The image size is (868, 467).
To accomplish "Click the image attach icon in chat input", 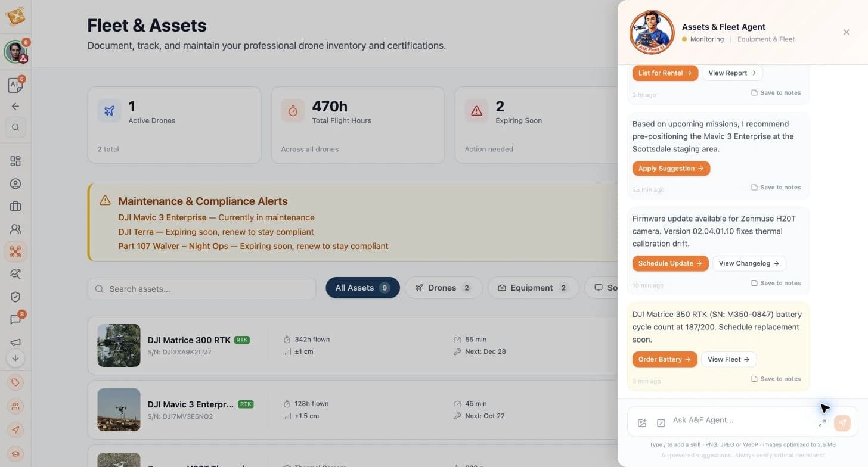I will coord(642,423).
